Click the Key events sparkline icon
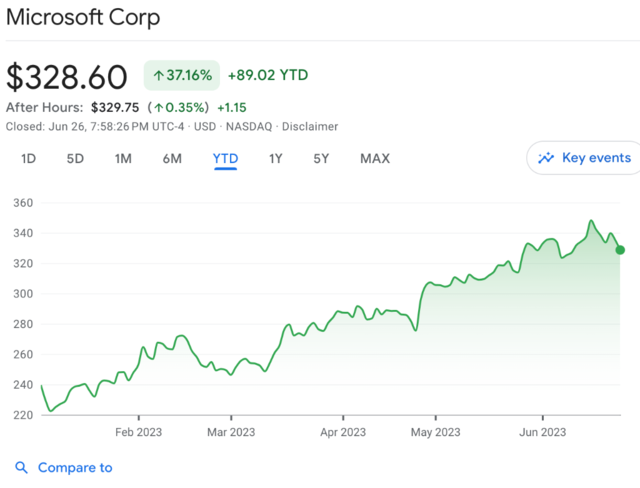The width and height of the screenshot is (640, 488). (x=546, y=158)
